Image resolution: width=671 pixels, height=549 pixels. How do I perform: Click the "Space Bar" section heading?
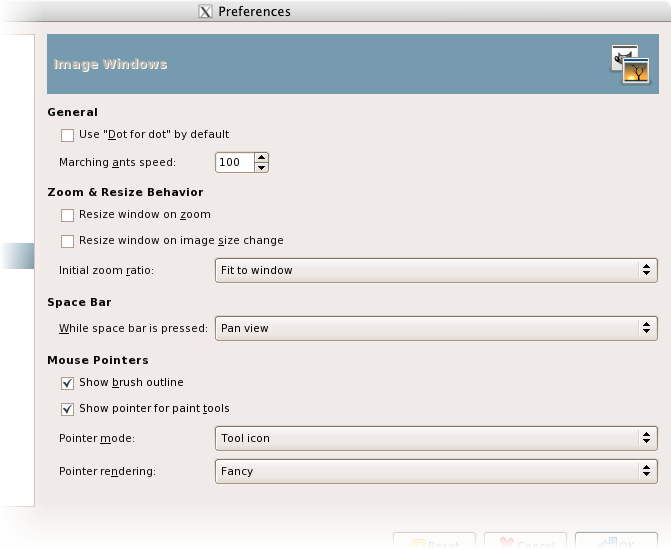click(x=79, y=303)
